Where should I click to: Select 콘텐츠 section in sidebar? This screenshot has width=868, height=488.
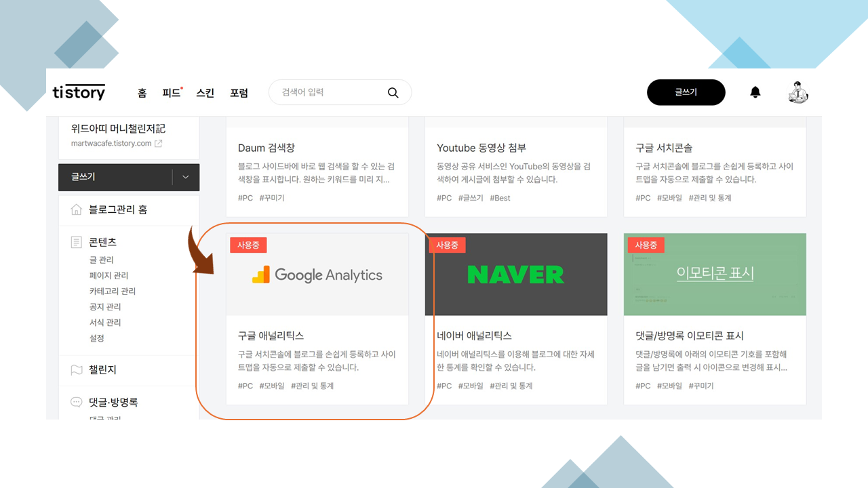click(x=102, y=242)
